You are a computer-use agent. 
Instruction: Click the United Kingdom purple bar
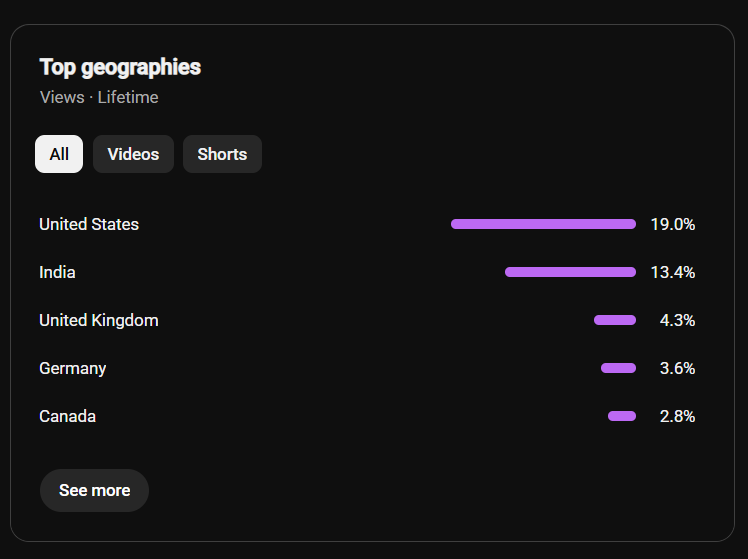pyautogui.click(x=615, y=320)
